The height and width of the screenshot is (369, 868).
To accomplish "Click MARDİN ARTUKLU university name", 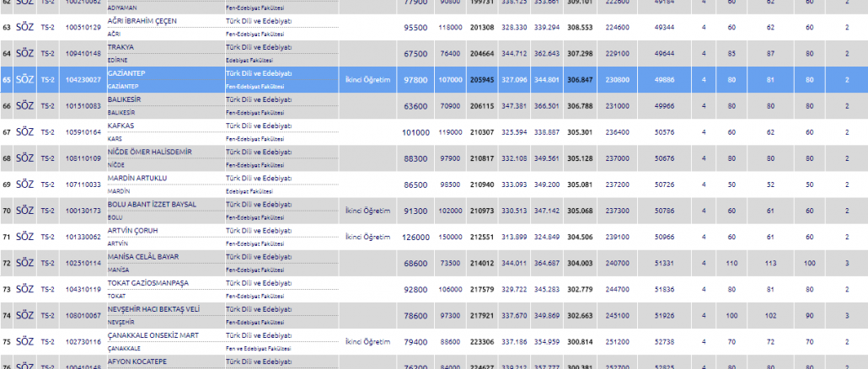I will tap(137, 178).
